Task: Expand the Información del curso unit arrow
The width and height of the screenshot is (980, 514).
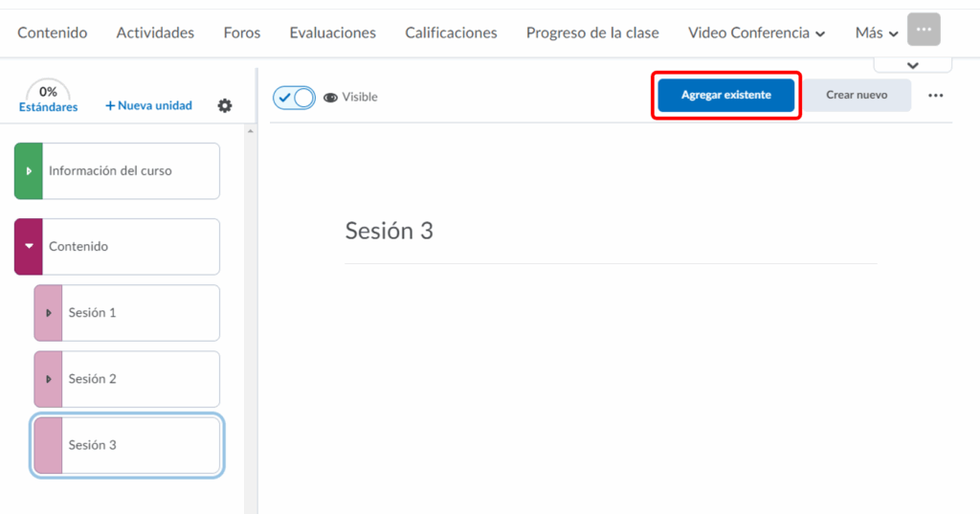Action: pos(29,171)
